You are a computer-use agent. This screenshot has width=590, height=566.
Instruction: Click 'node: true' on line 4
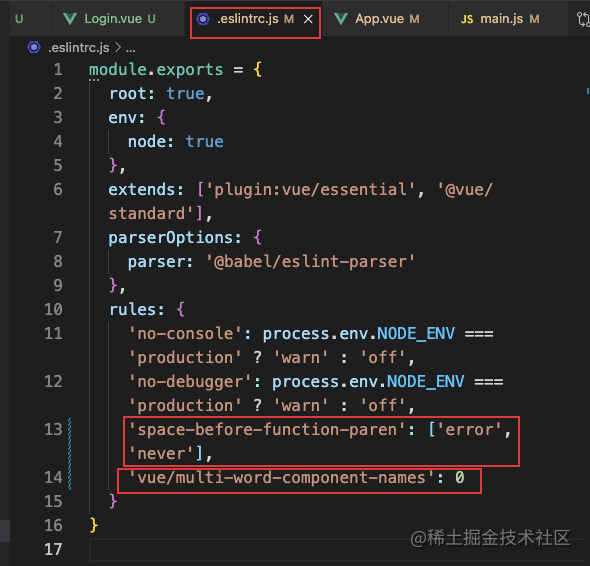[x=176, y=142]
